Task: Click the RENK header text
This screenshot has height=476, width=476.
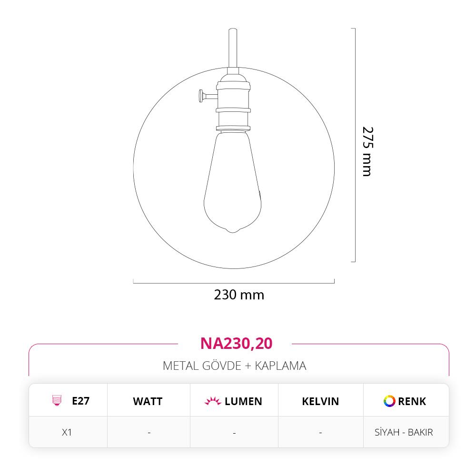Action: pos(412,401)
